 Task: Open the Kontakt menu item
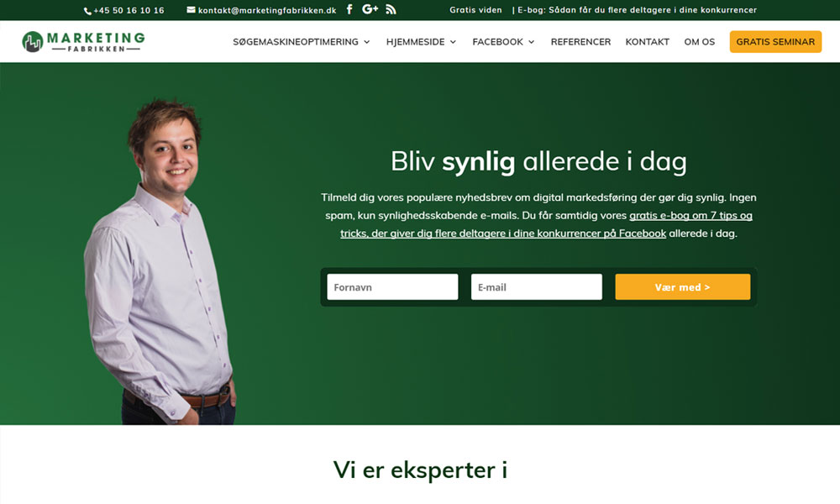tap(647, 42)
